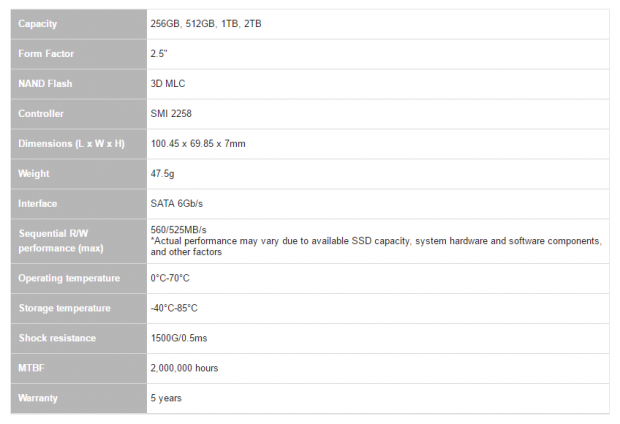The height and width of the screenshot is (424, 620).
Task: Click the Dimensions (L x W x H) label
Action: tap(71, 144)
